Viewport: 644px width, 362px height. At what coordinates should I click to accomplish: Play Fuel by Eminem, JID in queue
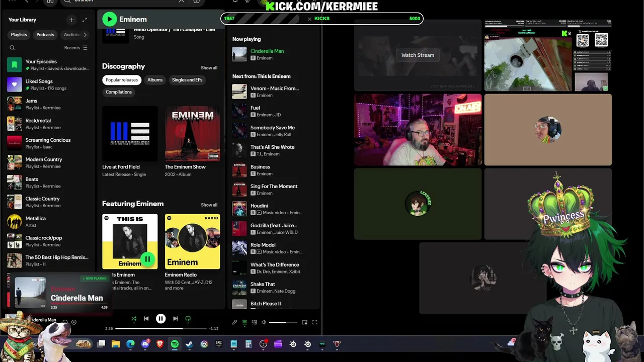coord(274,111)
